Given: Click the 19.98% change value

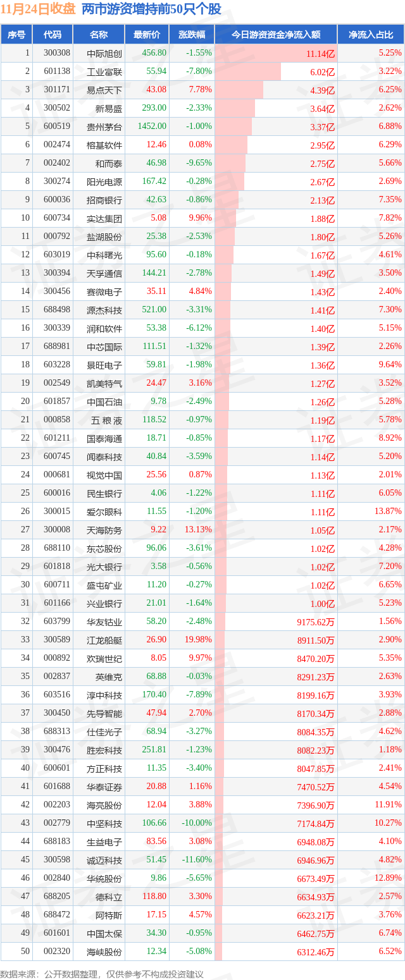Looking at the screenshot, I should click(199, 640).
